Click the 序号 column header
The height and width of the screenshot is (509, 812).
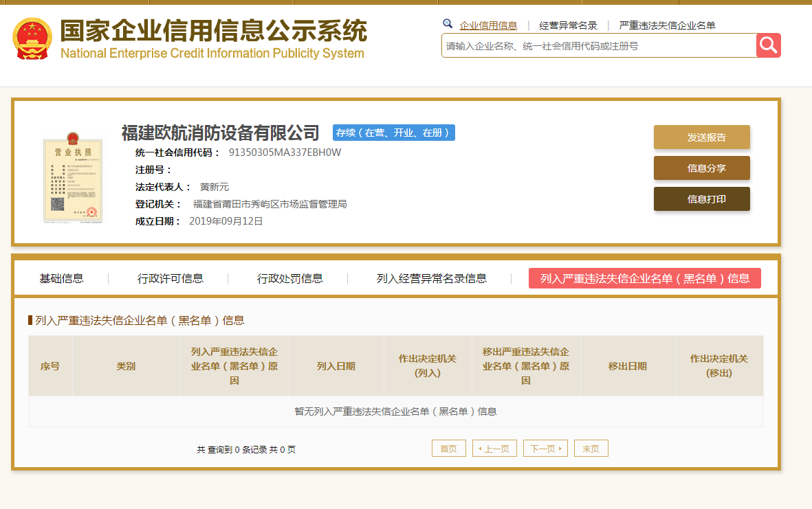coord(50,365)
